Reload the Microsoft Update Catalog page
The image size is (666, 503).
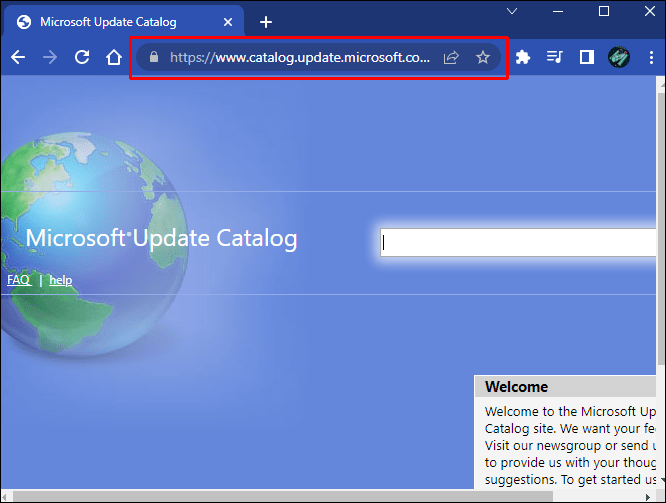click(82, 57)
